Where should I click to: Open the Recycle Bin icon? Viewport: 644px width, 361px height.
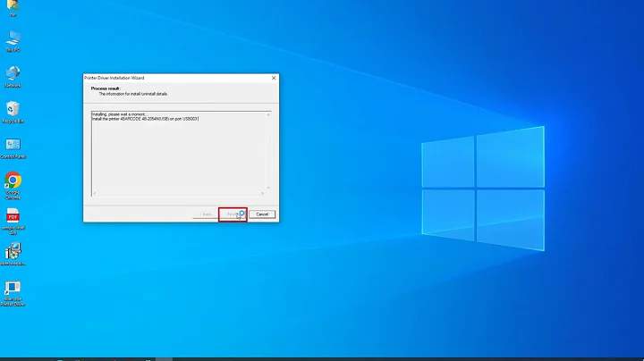point(13,112)
